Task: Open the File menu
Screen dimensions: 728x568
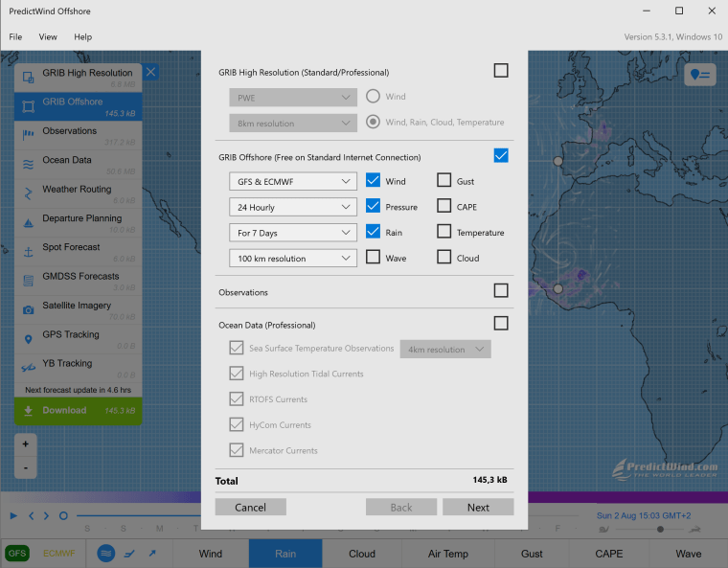Action: [15, 36]
